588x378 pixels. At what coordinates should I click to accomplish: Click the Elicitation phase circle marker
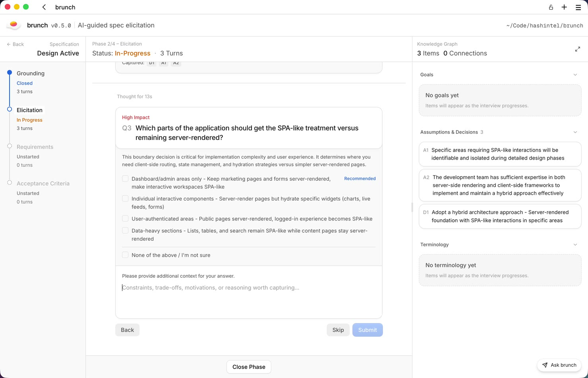point(10,109)
